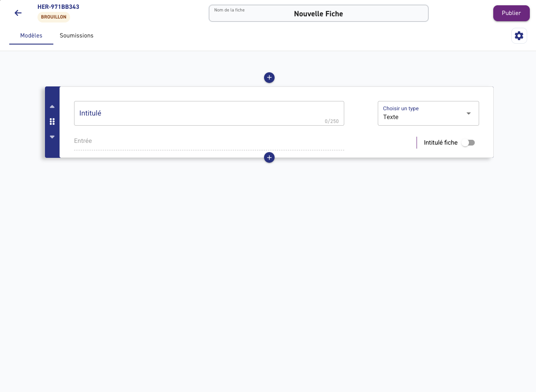The height and width of the screenshot is (392, 536).
Task: Open form settings gear icon
Action: click(519, 36)
